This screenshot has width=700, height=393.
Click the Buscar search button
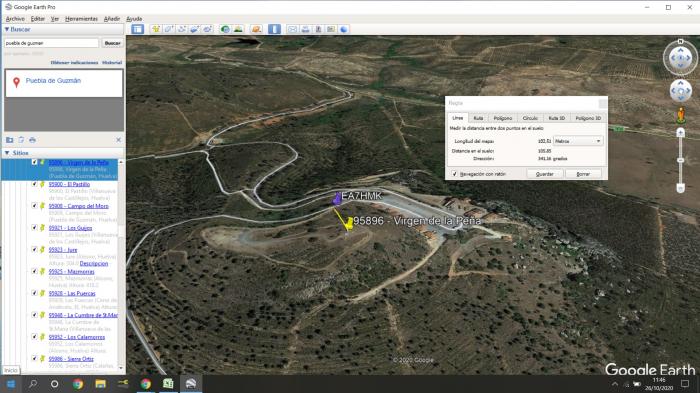112,43
